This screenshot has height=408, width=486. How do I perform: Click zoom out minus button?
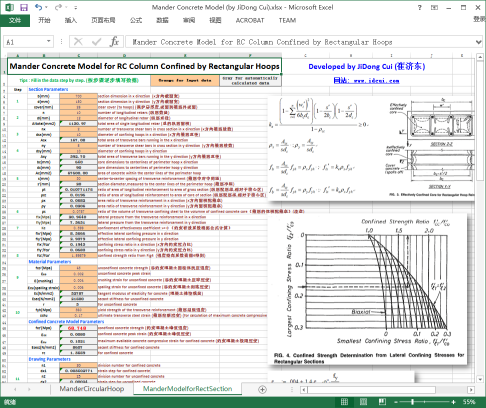(396, 402)
